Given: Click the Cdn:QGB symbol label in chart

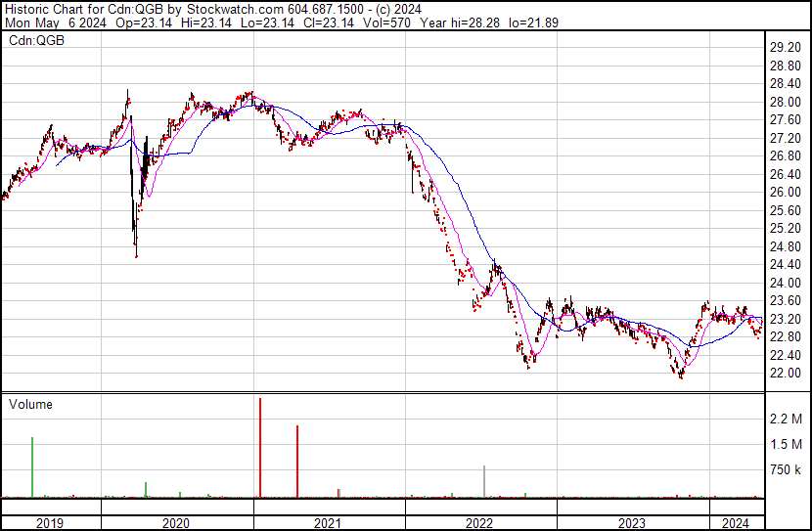Looking at the screenshot, I should tap(36, 41).
